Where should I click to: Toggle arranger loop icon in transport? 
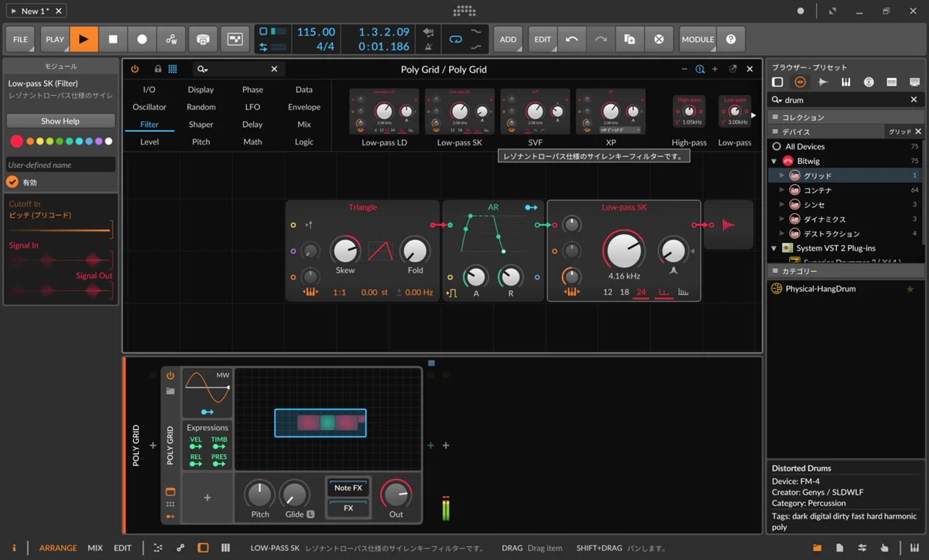pyautogui.click(x=456, y=39)
